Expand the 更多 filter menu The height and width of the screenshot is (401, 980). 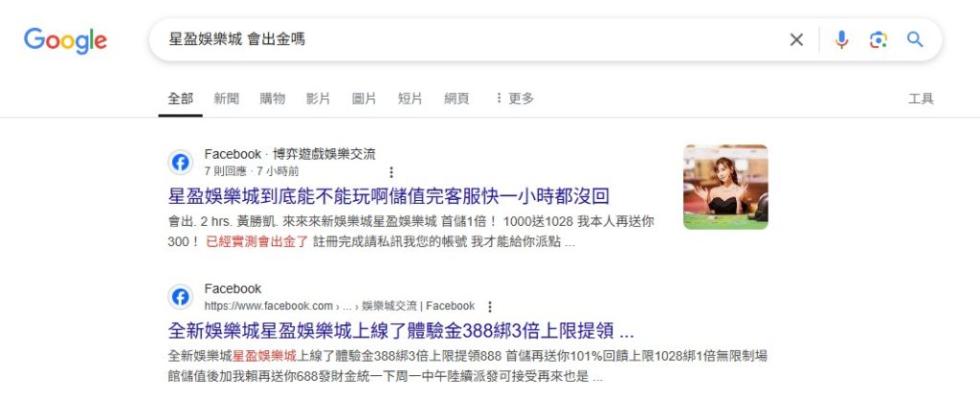[514, 98]
